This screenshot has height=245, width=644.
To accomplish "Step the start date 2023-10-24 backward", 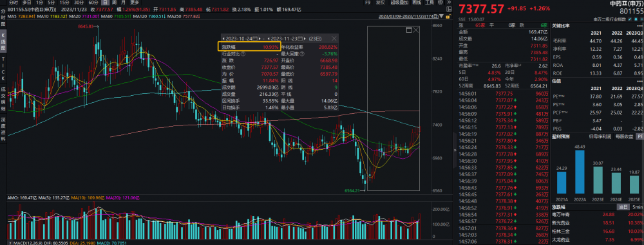I will point(223,38).
